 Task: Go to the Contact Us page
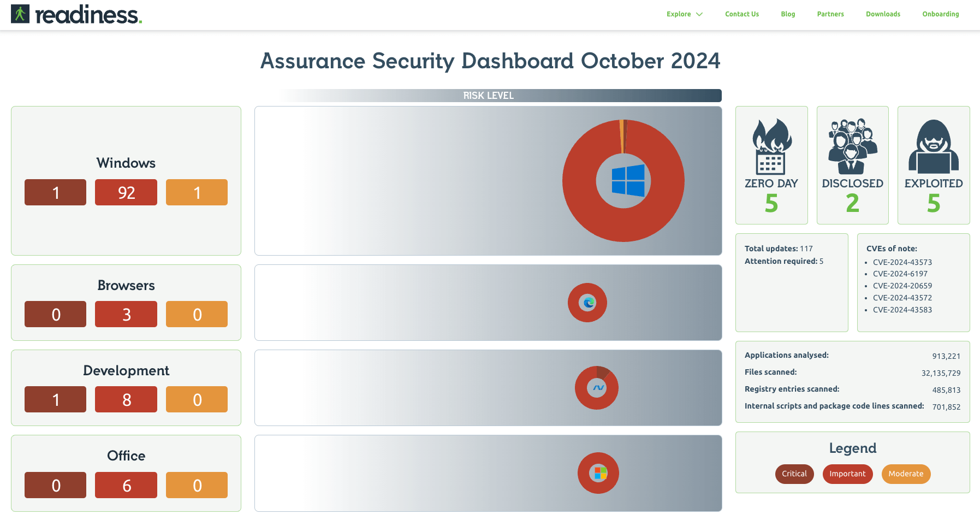pos(742,14)
